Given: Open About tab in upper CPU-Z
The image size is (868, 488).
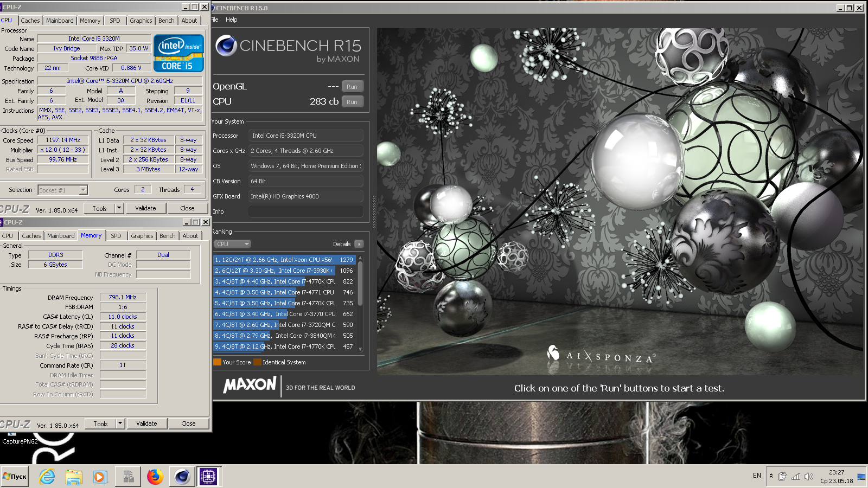Looking at the screenshot, I should (189, 21).
